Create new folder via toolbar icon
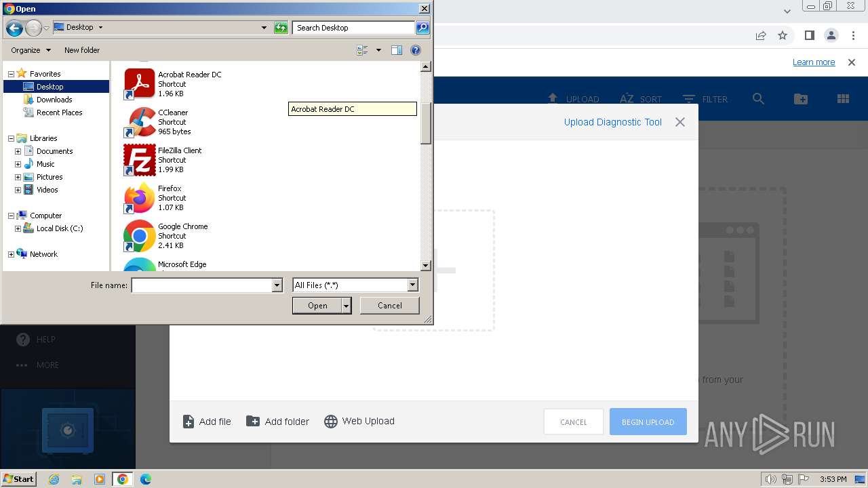 click(801, 99)
